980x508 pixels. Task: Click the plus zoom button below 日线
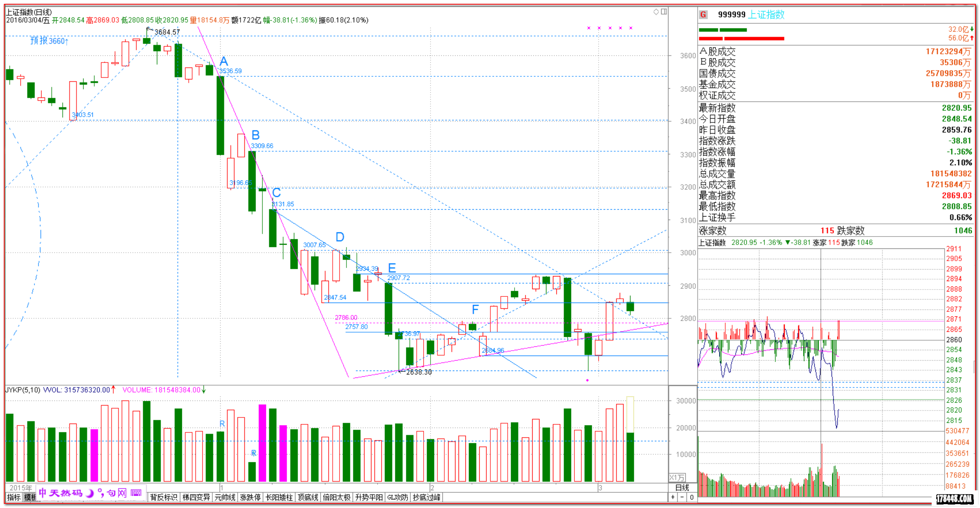click(x=673, y=497)
